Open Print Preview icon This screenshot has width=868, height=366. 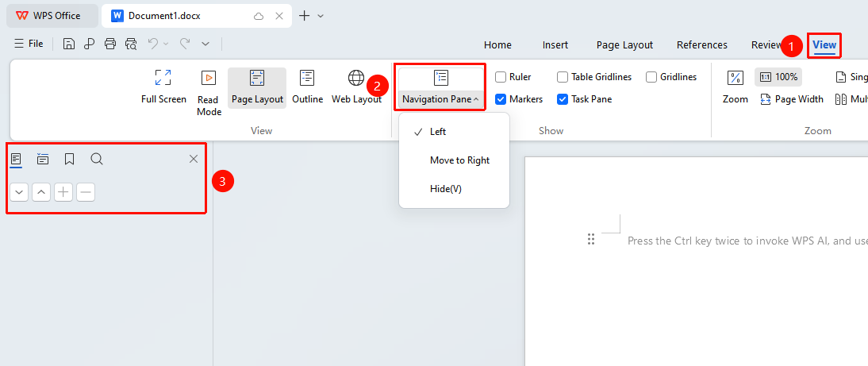[131, 44]
